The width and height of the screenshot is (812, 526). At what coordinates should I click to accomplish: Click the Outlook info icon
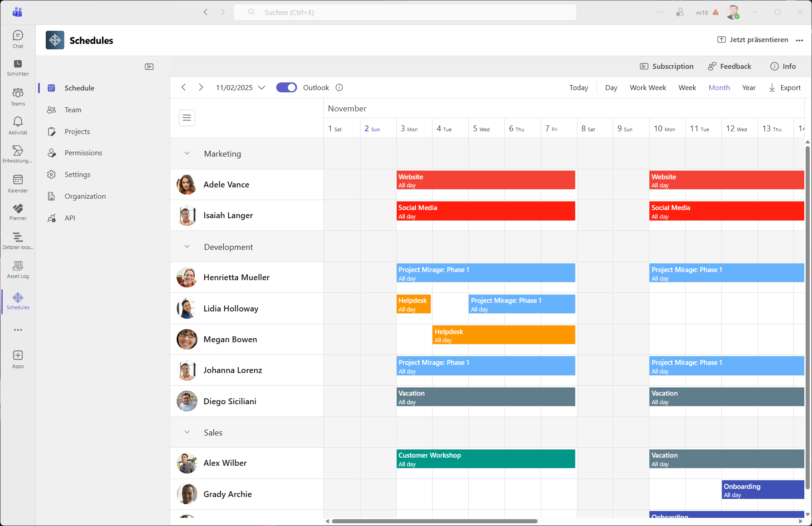[x=339, y=88]
